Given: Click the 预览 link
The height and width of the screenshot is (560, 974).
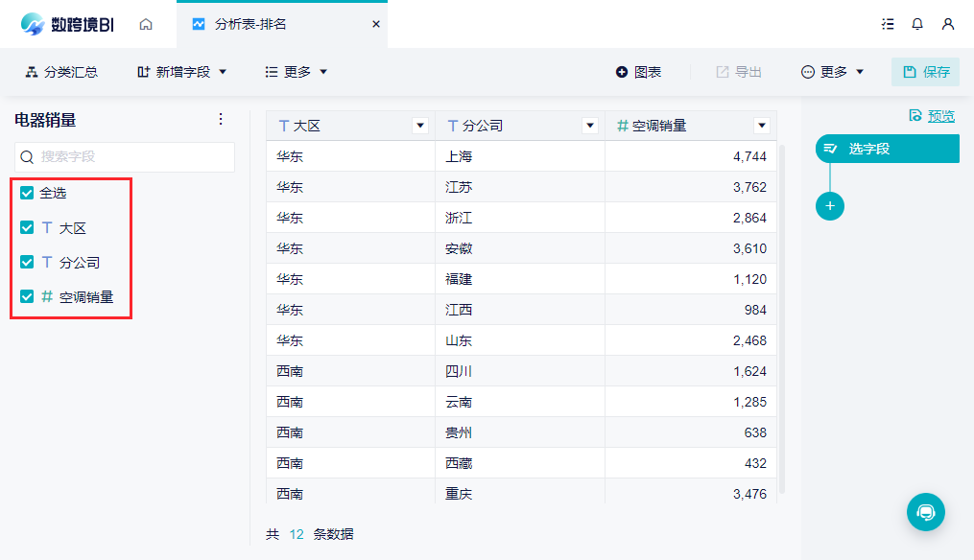Looking at the screenshot, I should click(940, 116).
